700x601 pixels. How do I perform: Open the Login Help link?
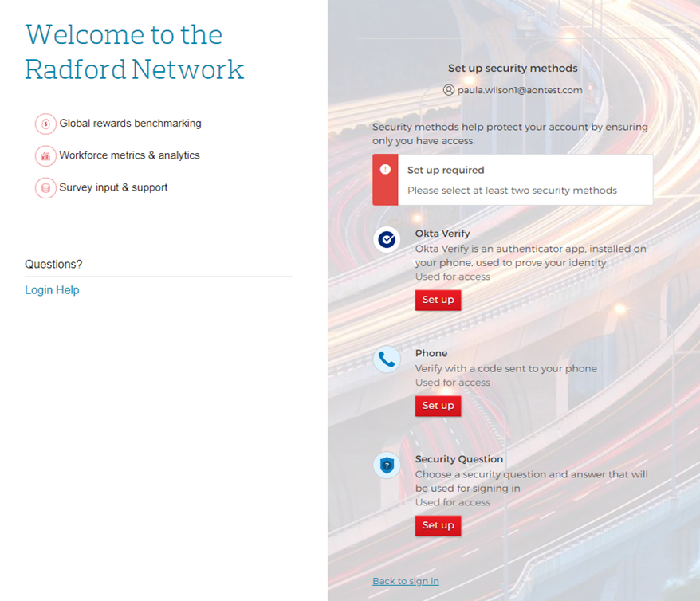[x=52, y=290]
